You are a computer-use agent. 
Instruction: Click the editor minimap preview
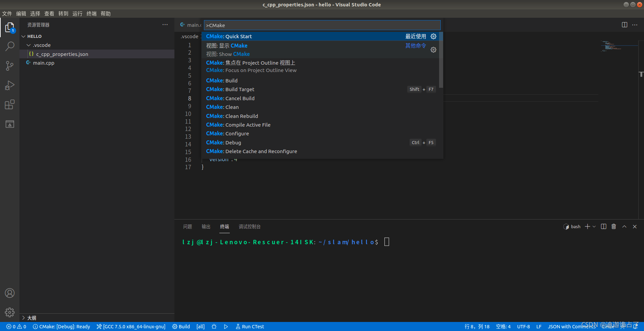[x=619, y=46]
